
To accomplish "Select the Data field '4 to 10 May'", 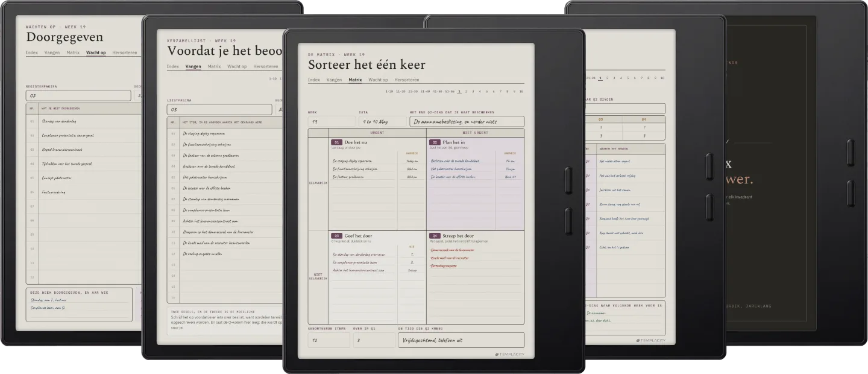I will click(x=382, y=121).
